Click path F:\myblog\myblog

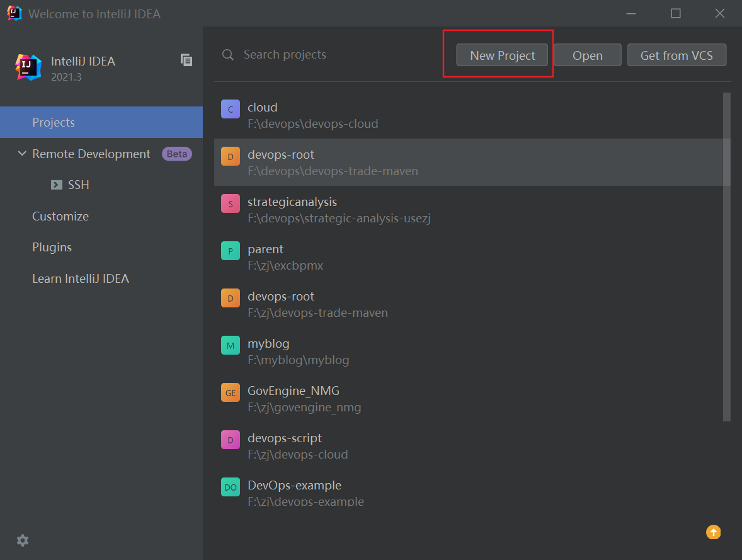(x=298, y=360)
